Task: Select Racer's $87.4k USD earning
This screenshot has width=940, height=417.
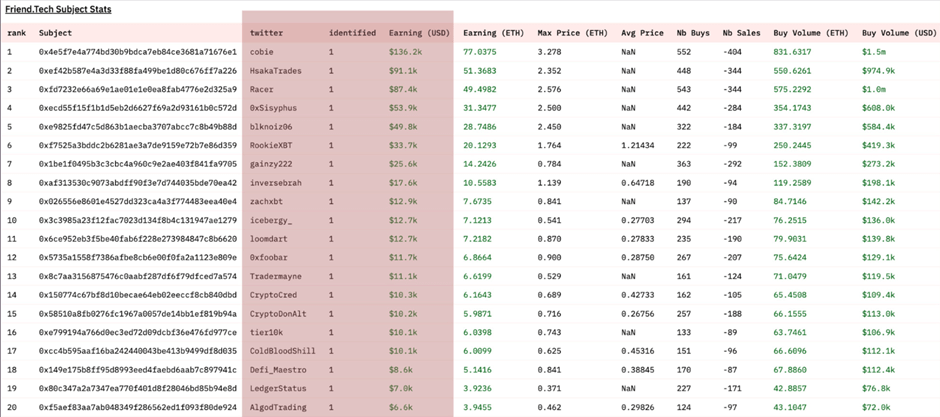Action: tap(401, 89)
